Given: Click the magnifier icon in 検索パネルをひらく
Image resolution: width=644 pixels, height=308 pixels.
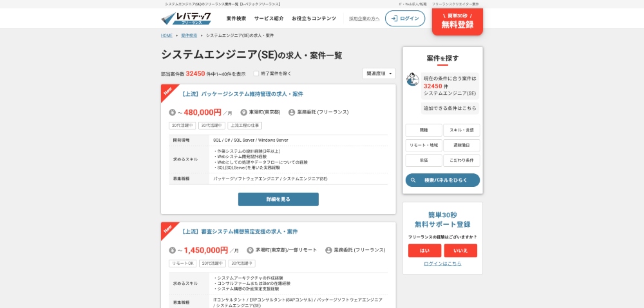Looking at the screenshot, I should pos(413,180).
